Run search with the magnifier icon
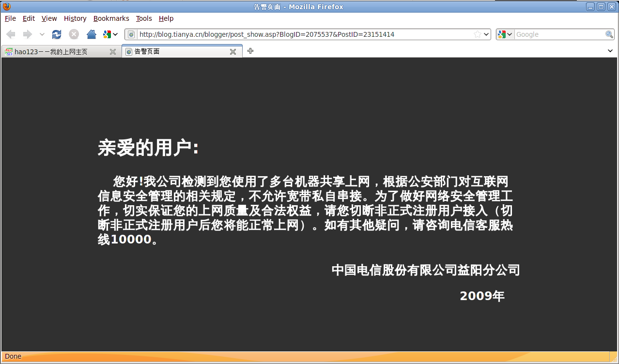619x364 pixels. 609,34
